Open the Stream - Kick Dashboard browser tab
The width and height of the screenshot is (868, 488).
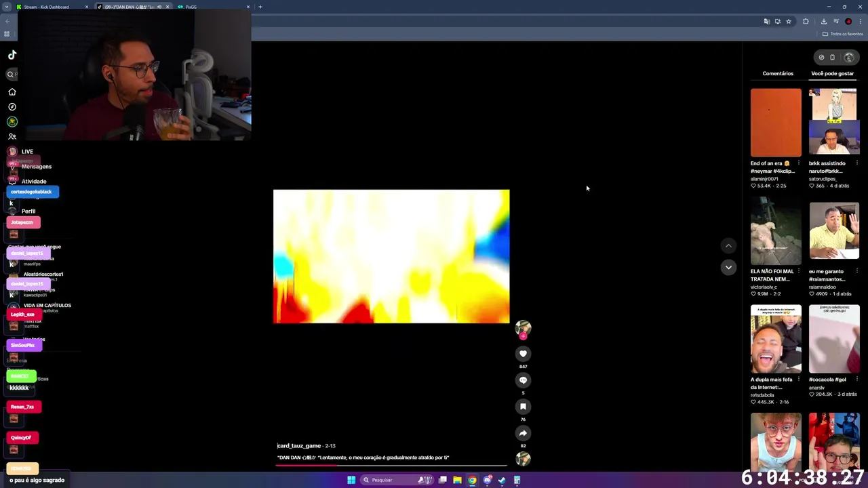click(x=52, y=7)
